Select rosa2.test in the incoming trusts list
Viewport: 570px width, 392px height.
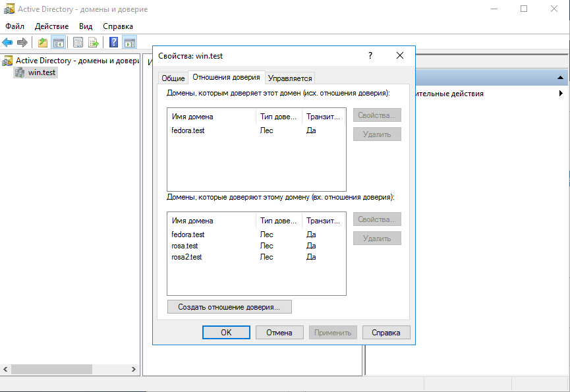click(x=186, y=257)
